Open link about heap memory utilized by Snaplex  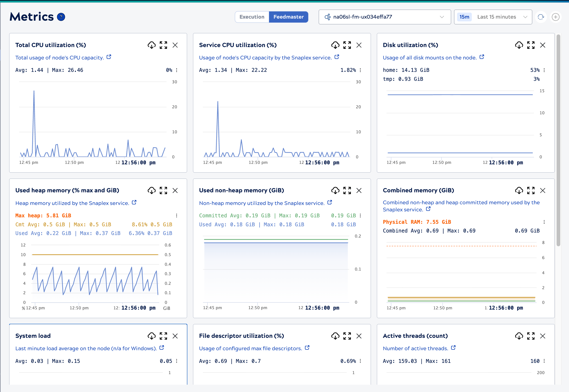(134, 202)
